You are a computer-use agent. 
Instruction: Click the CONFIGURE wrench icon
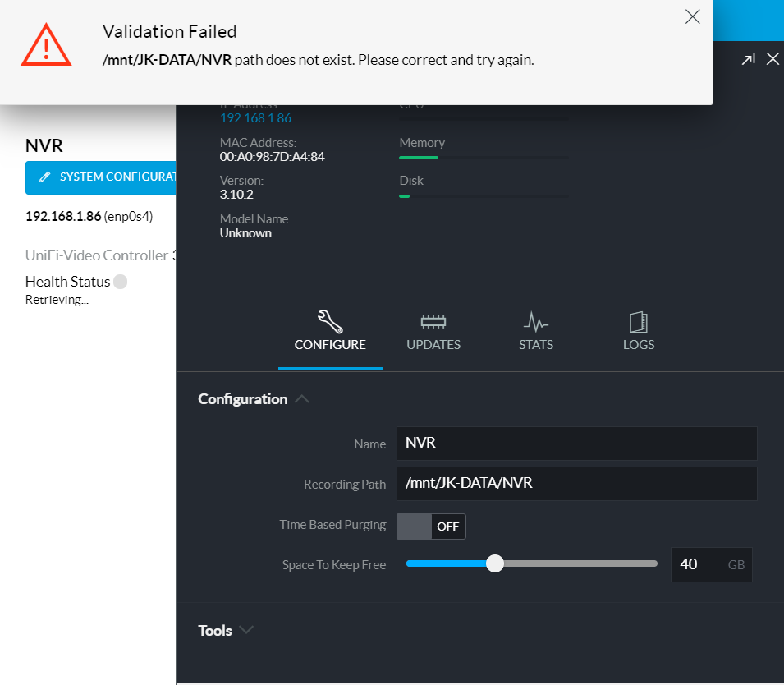pyautogui.click(x=330, y=321)
